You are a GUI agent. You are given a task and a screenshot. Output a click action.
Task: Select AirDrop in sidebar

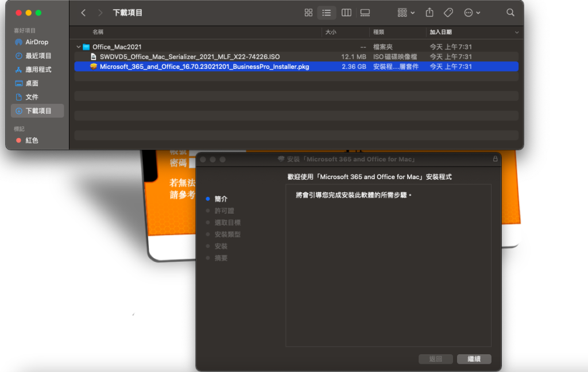click(x=37, y=42)
